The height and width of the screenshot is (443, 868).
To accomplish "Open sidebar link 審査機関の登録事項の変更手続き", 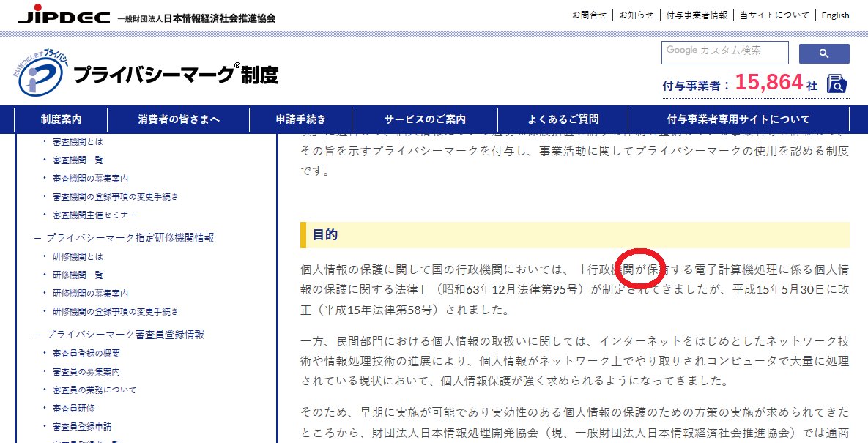I will point(115,197).
